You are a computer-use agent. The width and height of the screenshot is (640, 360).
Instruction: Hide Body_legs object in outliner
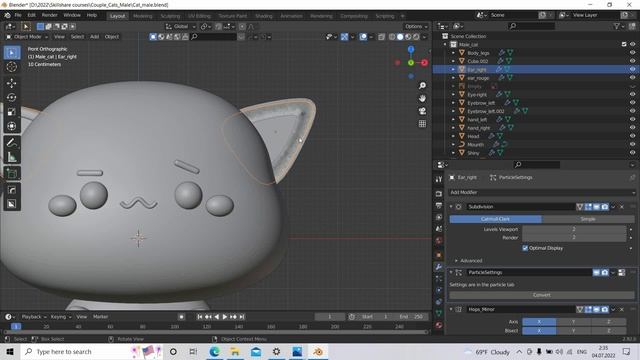coord(632,53)
